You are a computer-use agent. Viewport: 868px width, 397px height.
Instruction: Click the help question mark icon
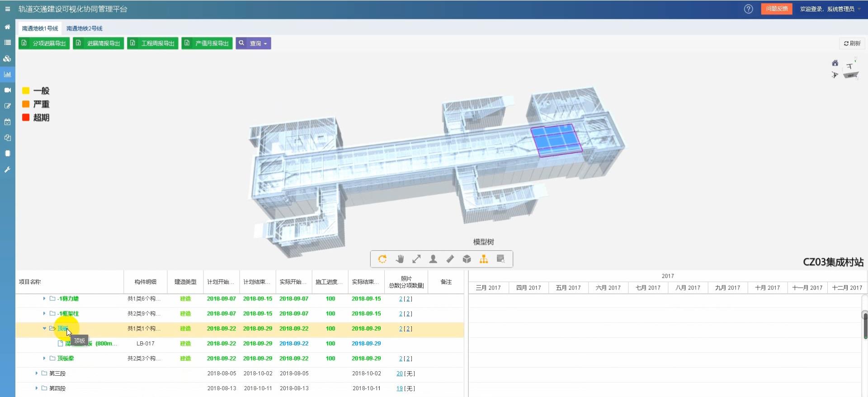748,9
